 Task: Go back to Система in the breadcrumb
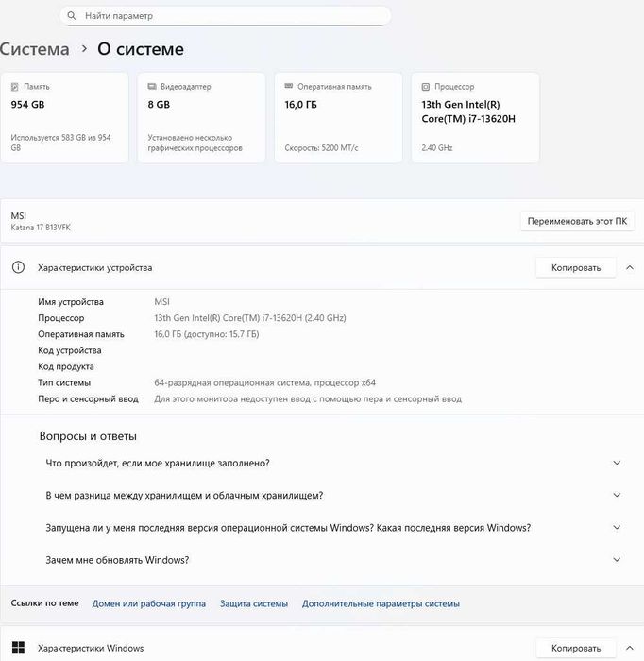click(x=35, y=49)
